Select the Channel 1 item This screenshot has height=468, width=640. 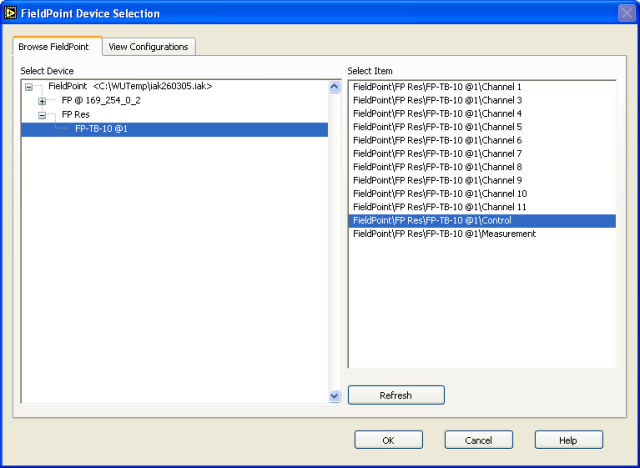point(482,87)
